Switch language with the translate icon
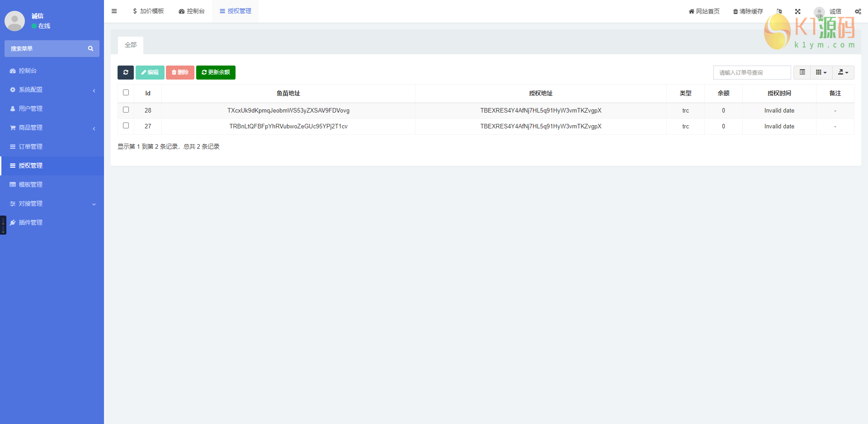Screen dimensions: 868x424 click(x=779, y=11)
